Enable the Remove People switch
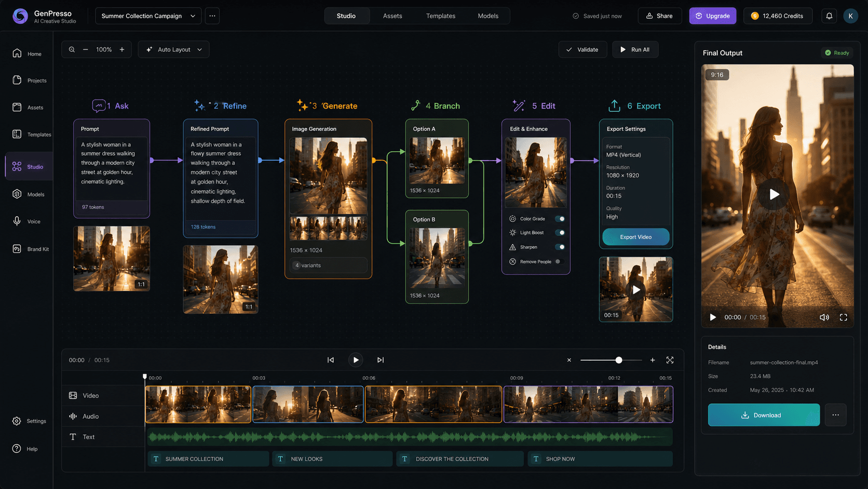Screen dimensions: 868x489 point(560,261)
